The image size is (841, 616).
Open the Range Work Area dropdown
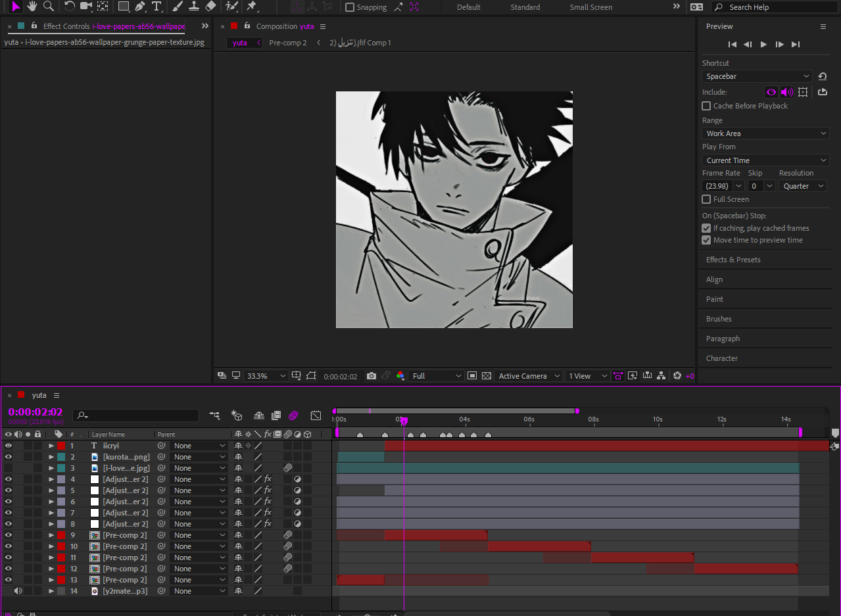tap(765, 133)
